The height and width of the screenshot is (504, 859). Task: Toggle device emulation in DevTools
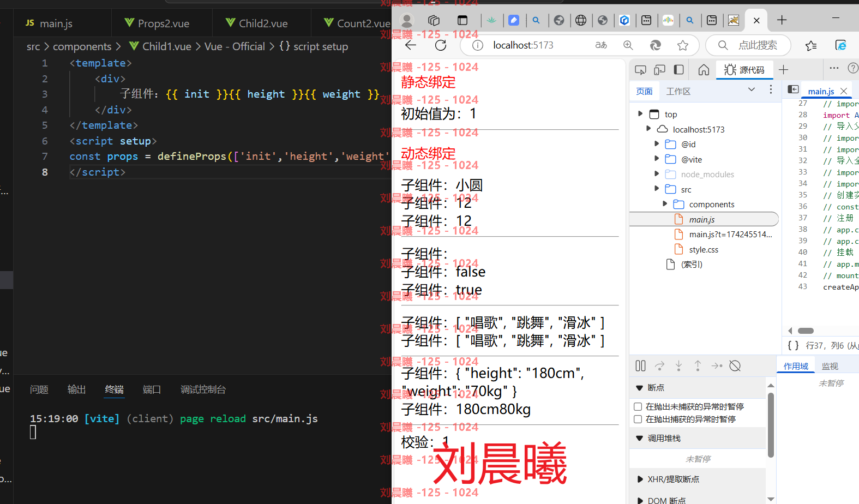[x=660, y=70]
